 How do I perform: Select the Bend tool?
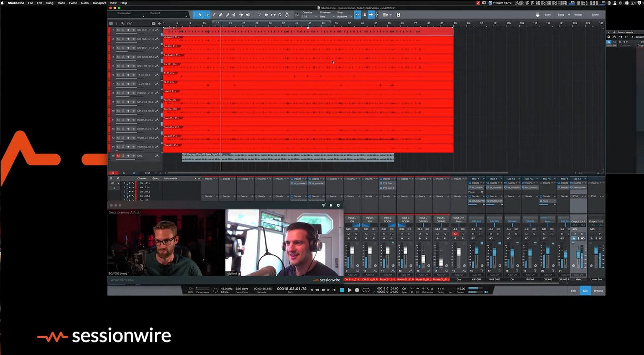241,15
